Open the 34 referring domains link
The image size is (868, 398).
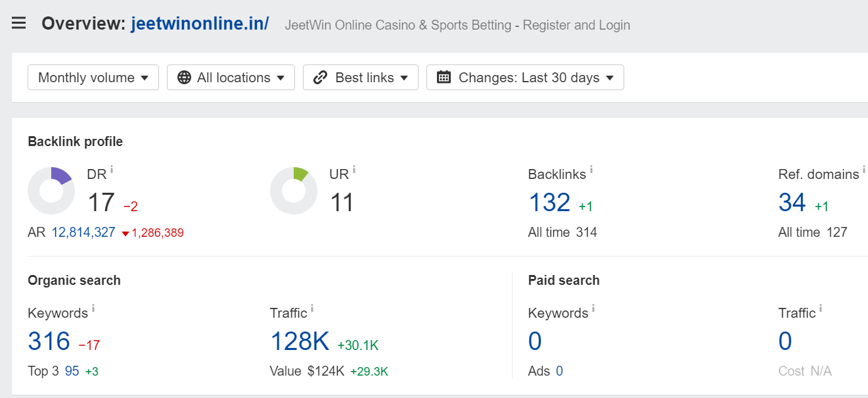click(792, 203)
